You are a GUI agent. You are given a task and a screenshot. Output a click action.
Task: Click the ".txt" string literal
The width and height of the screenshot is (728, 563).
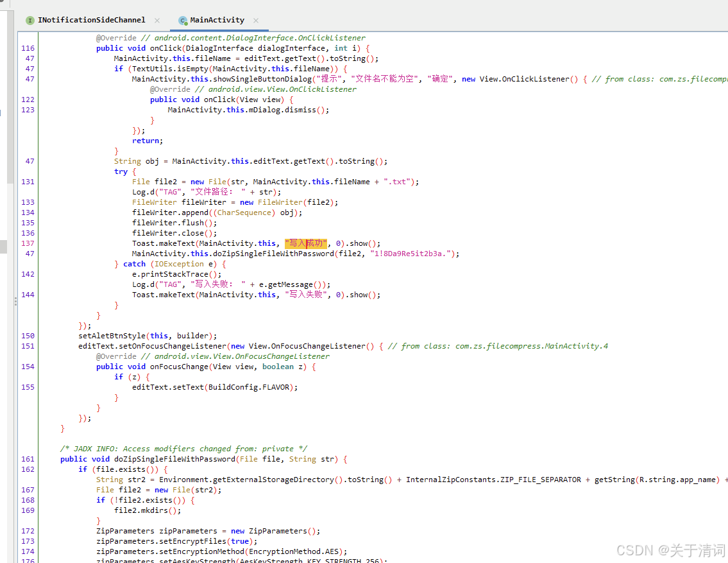(397, 182)
